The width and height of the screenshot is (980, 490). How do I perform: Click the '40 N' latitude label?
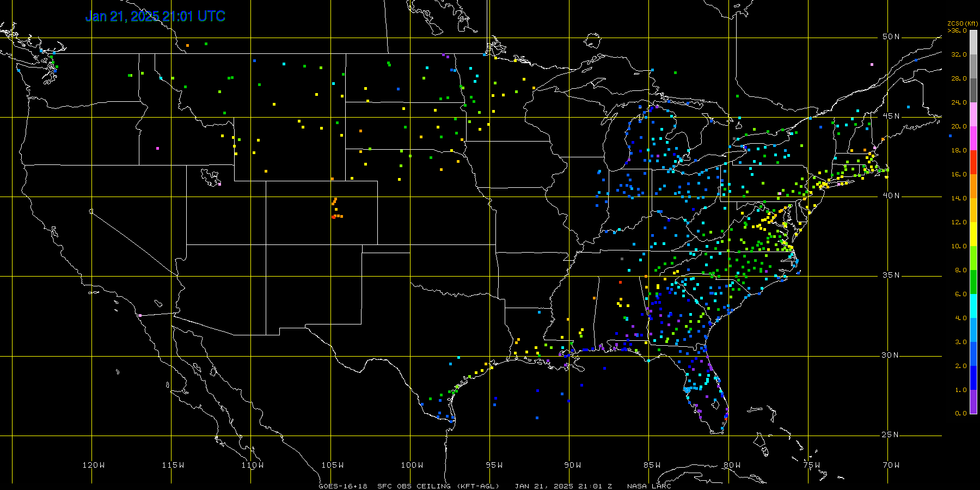(891, 195)
